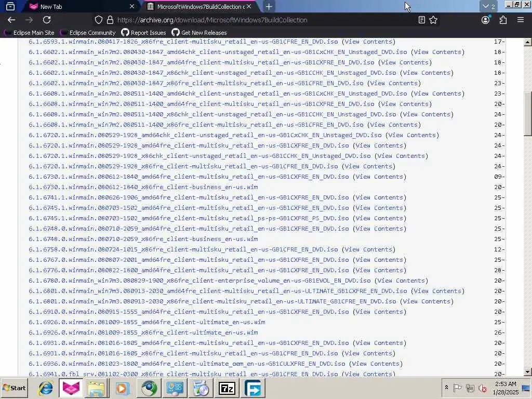
Task: Click the Show desktop button
Action: (527, 388)
